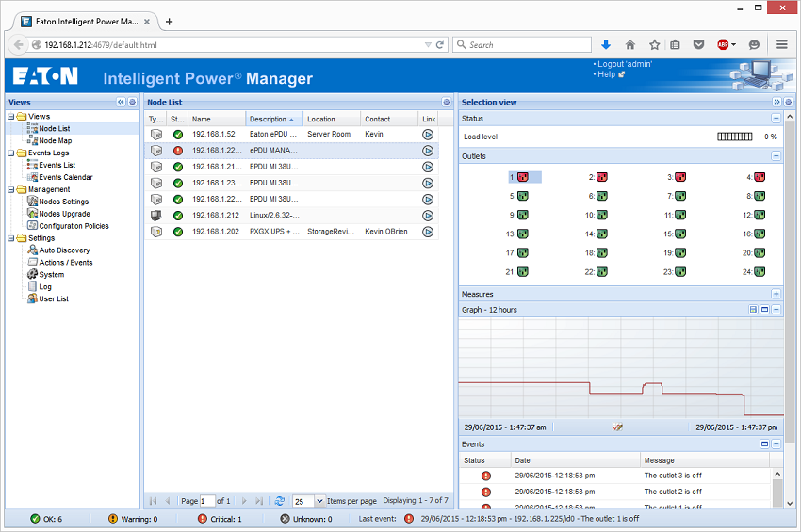801x532 pixels.
Task: Click the Firefox downloads arrow icon
Action: coord(606,45)
